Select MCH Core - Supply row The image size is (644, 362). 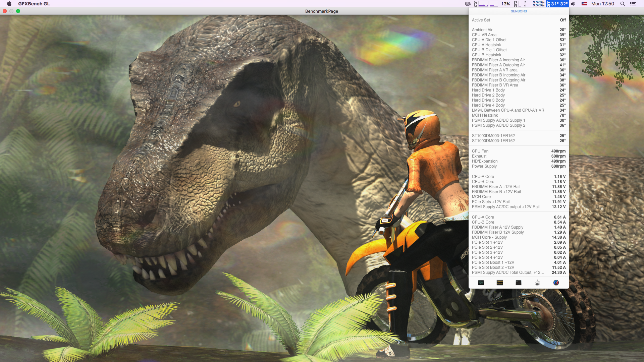coord(519,237)
